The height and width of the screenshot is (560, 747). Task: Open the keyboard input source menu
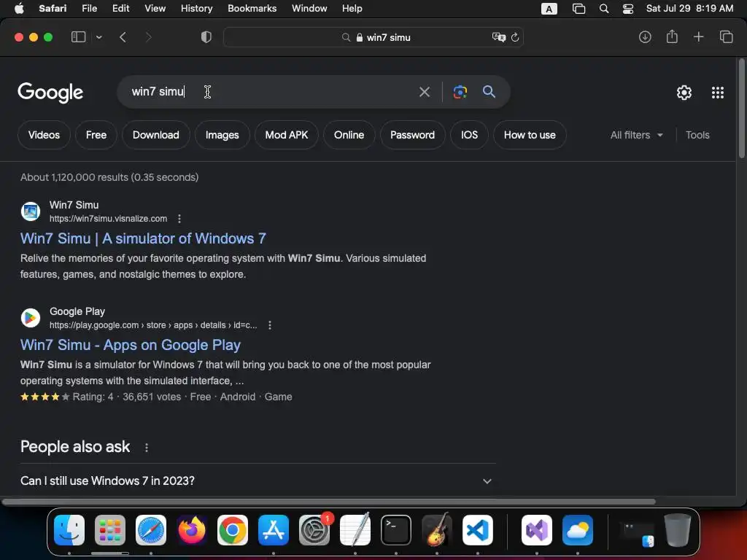[x=549, y=9]
